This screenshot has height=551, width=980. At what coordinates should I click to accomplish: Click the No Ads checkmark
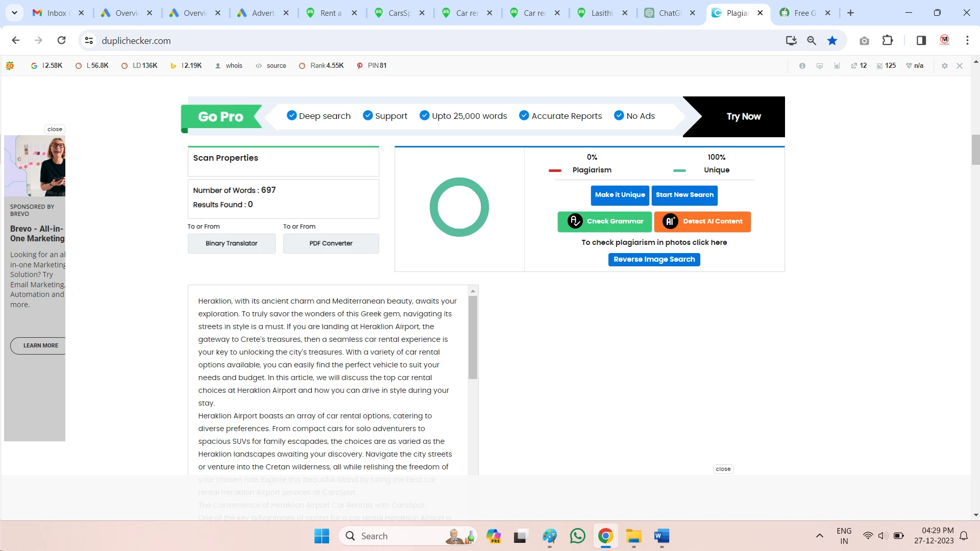point(619,116)
